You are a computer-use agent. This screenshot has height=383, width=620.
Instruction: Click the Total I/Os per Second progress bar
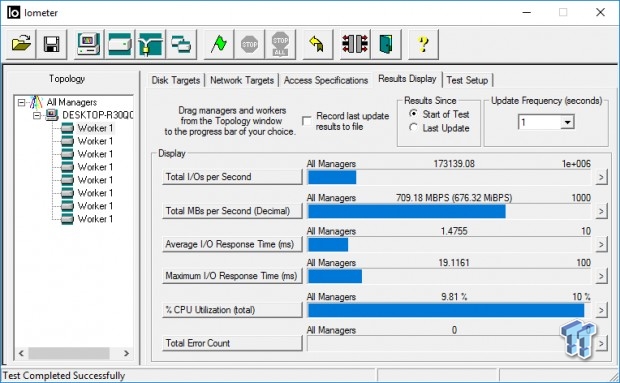point(449,177)
